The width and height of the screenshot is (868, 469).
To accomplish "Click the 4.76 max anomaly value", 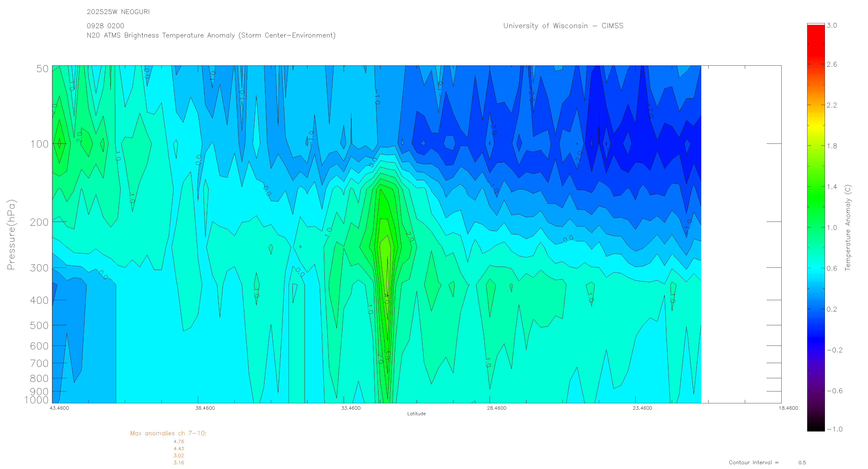I will [179, 441].
